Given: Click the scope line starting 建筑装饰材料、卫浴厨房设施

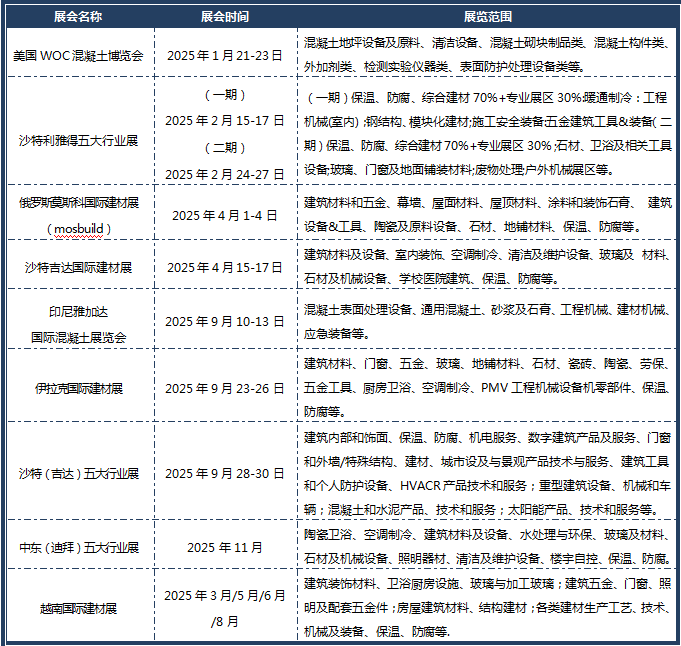Looking at the screenshot, I should [488, 583].
